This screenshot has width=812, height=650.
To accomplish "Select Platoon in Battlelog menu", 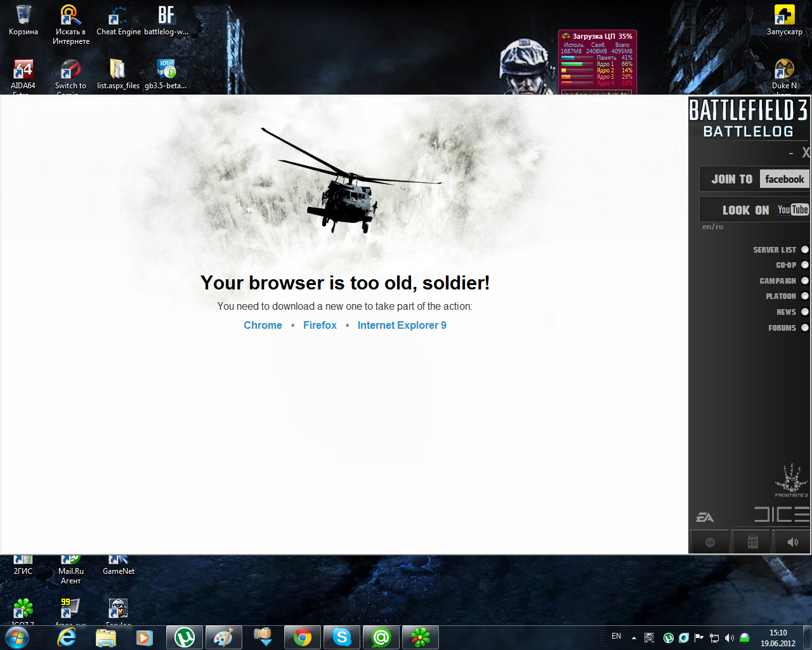I will [787, 296].
